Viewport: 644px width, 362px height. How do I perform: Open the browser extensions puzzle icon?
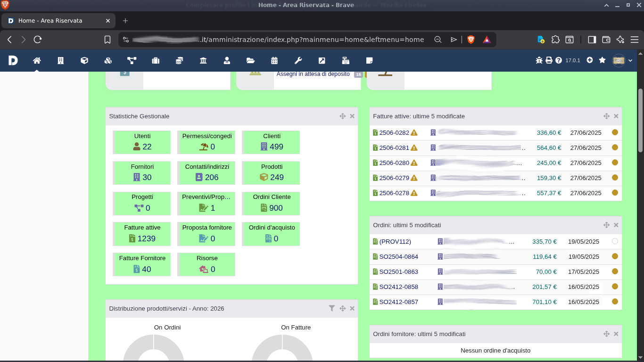tap(556, 40)
